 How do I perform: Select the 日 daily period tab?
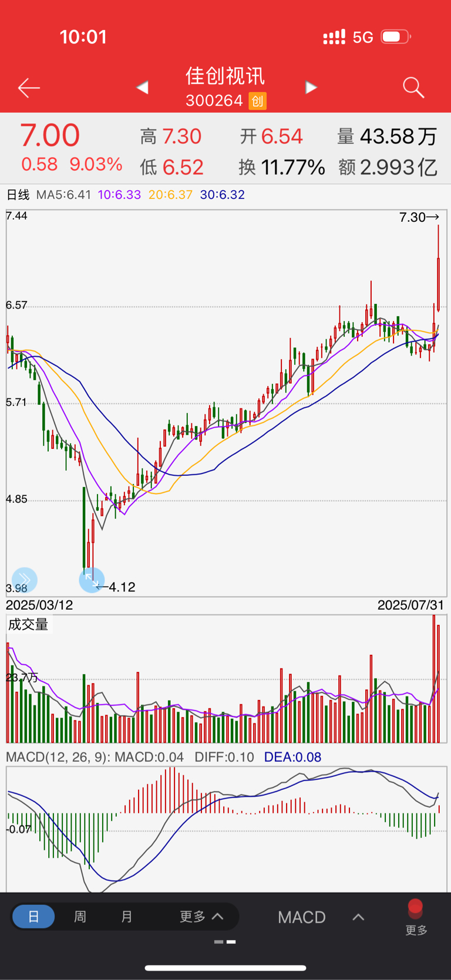pos(33,917)
